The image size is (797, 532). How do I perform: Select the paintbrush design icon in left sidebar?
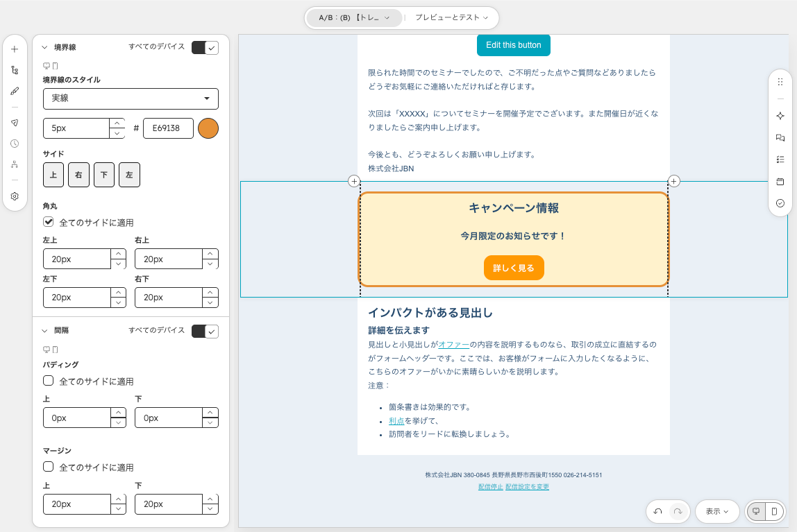point(15,92)
